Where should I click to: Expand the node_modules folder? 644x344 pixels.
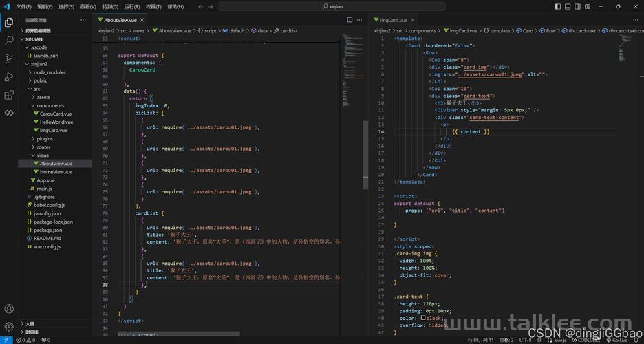54,72
